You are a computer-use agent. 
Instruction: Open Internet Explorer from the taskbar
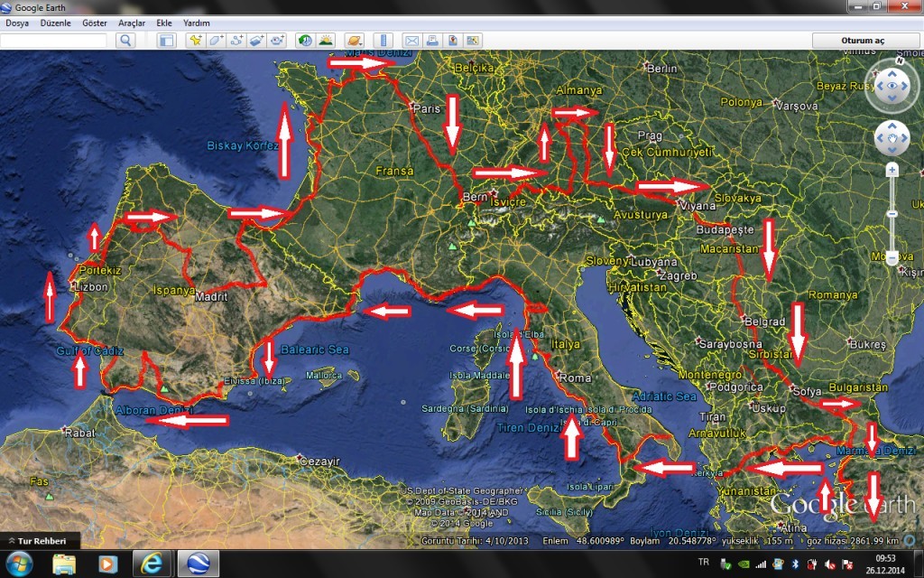coord(152,564)
